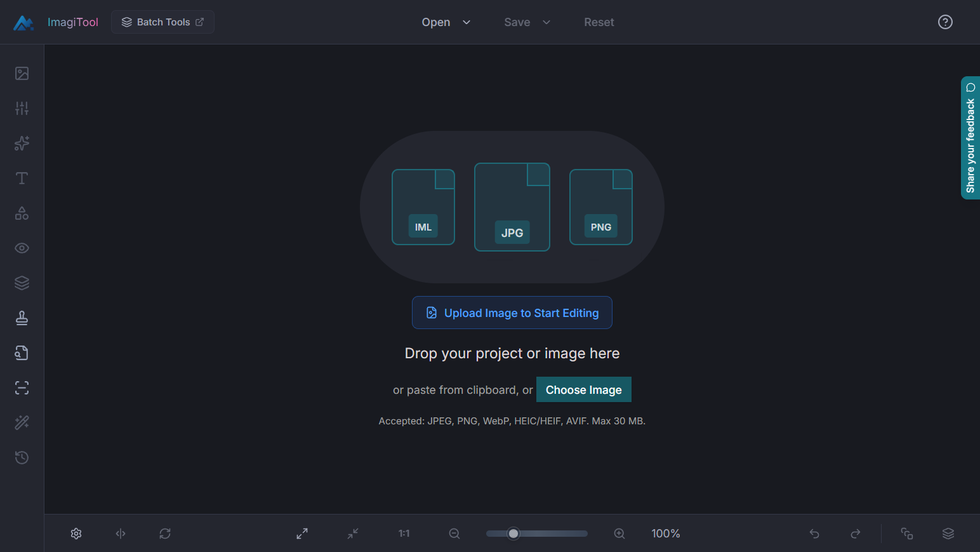Open the magic wand tool

coord(22,423)
